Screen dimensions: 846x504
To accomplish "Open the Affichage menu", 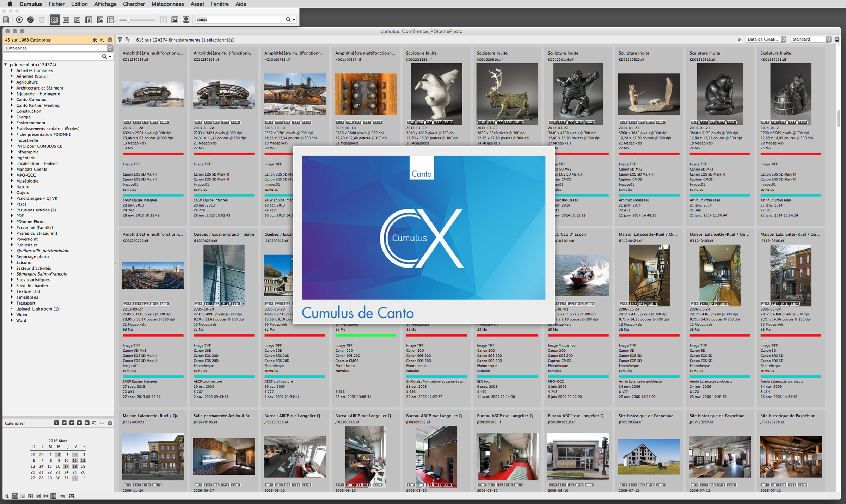I will 105,4.
